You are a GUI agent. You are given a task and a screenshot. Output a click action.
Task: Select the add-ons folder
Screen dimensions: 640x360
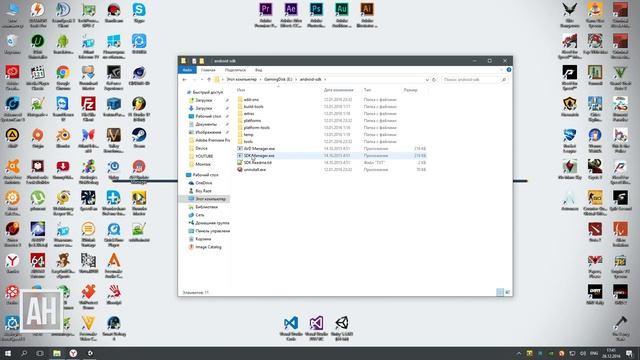click(x=251, y=100)
